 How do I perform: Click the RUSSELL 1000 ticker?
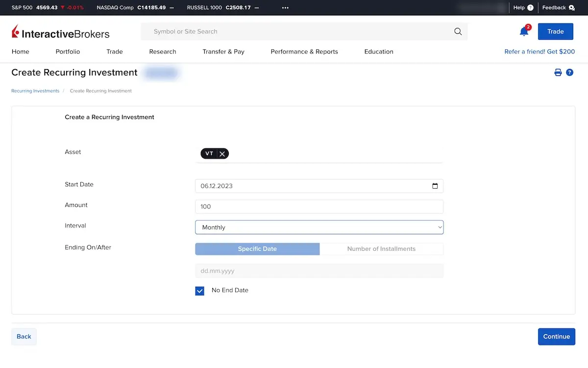[x=223, y=8]
